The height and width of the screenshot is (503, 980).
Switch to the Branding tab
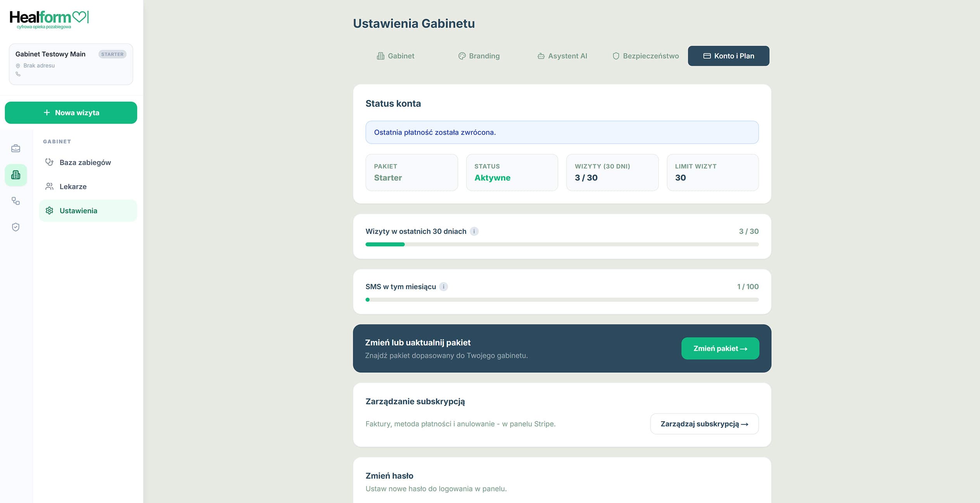(479, 56)
